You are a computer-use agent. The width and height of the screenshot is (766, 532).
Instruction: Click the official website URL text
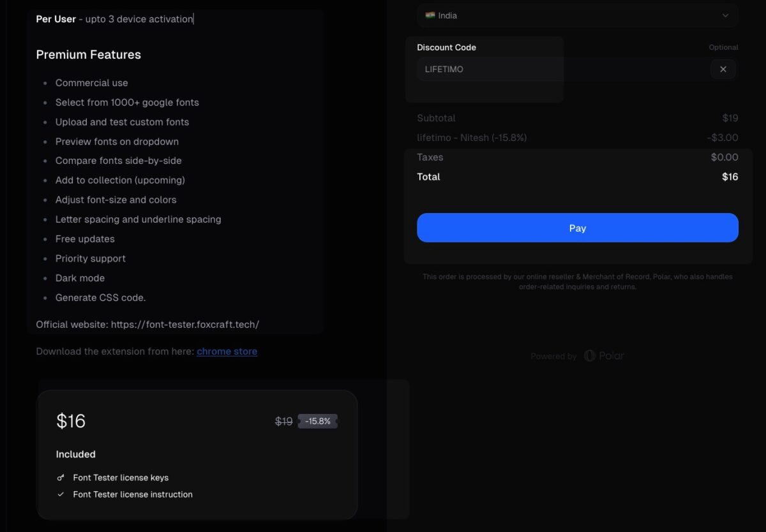tap(185, 325)
